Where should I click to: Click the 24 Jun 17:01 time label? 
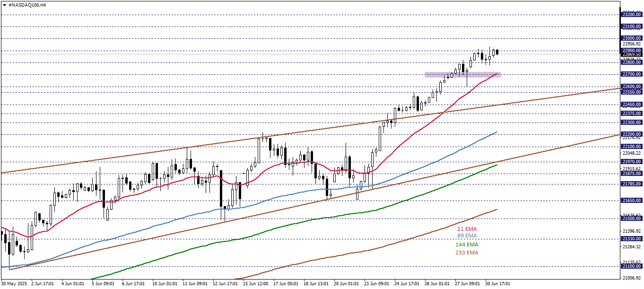[x=407, y=284]
